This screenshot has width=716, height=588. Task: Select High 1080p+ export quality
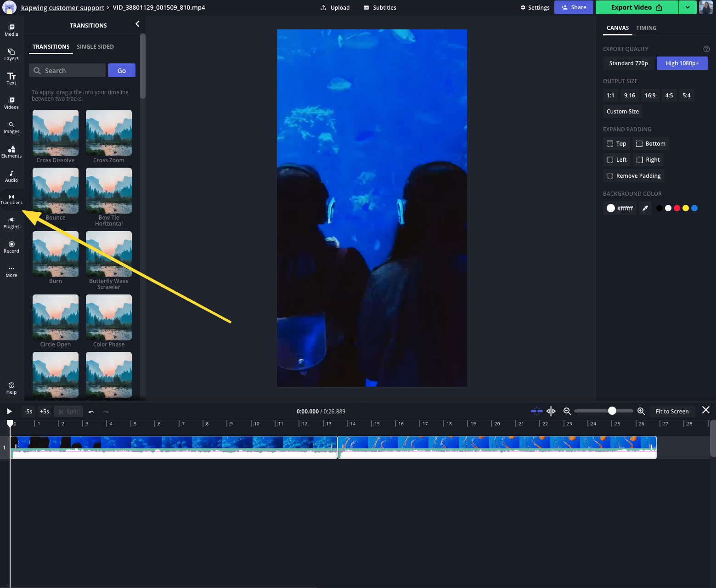coord(682,63)
